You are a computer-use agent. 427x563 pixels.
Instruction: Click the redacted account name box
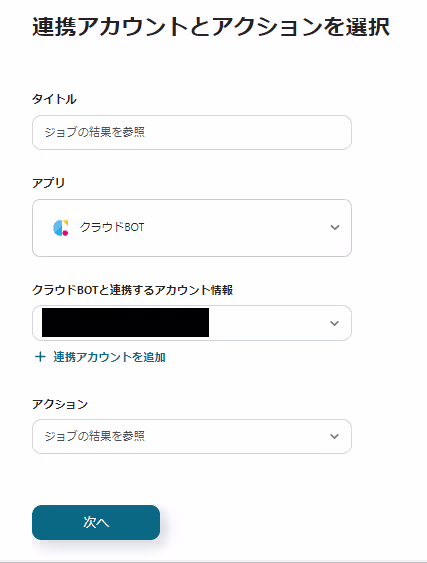coord(125,322)
